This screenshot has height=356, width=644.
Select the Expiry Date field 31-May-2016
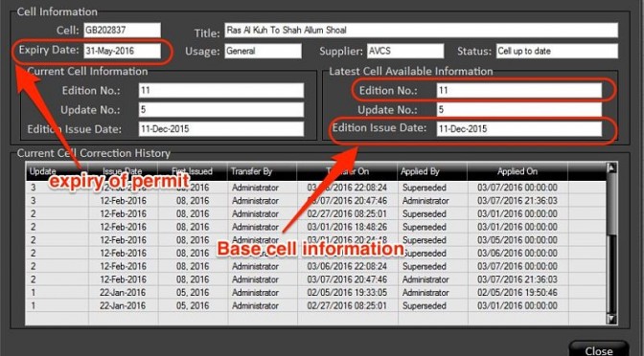122,51
